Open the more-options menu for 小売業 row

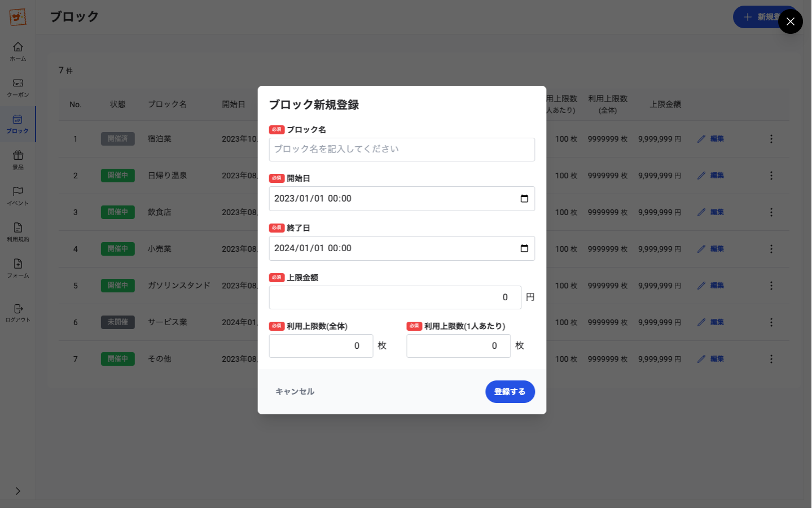click(x=771, y=249)
